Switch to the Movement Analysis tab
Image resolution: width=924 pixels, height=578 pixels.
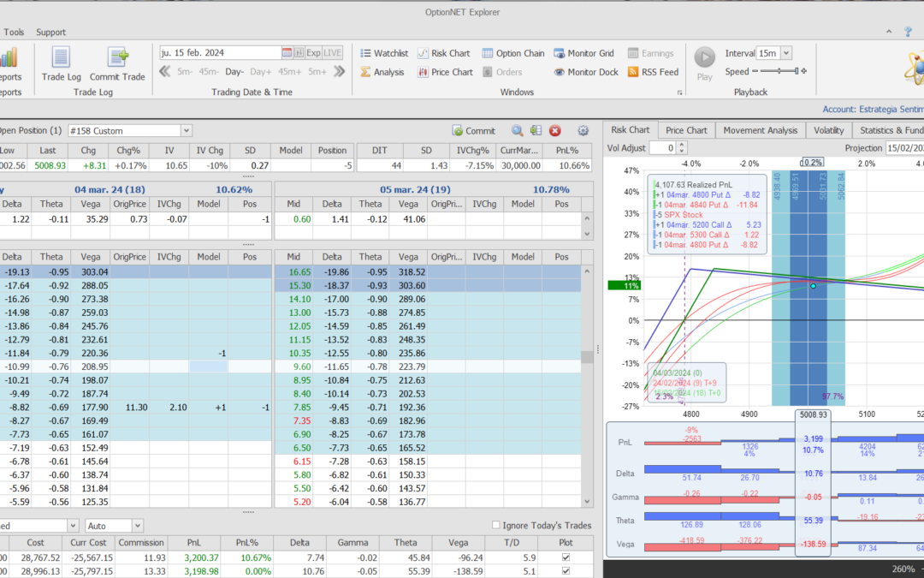(x=760, y=130)
